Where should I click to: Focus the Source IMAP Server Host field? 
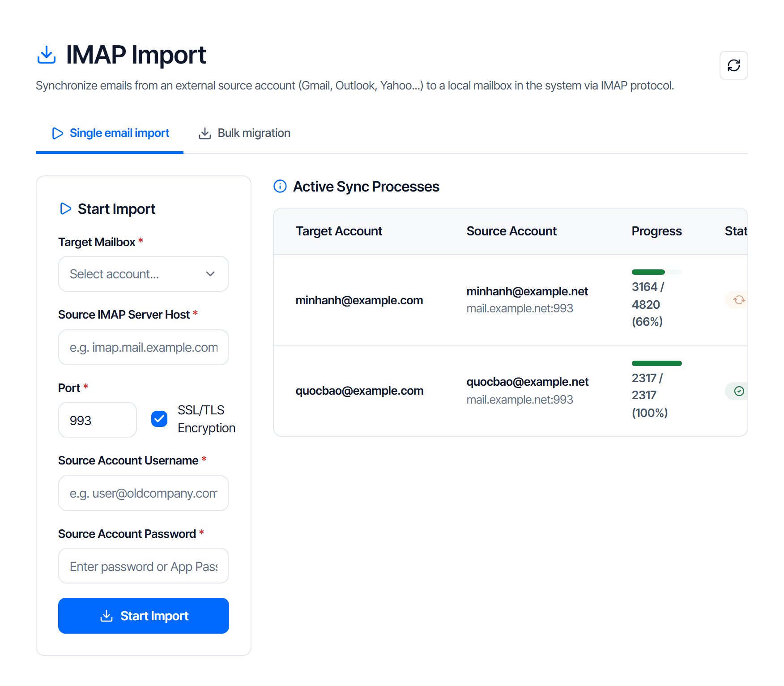coord(144,347)
